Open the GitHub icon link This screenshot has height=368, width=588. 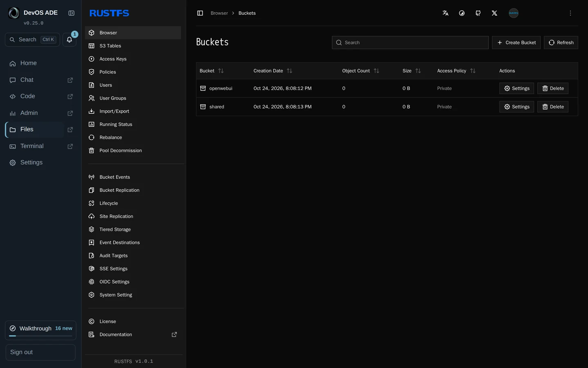coord(478,13)
